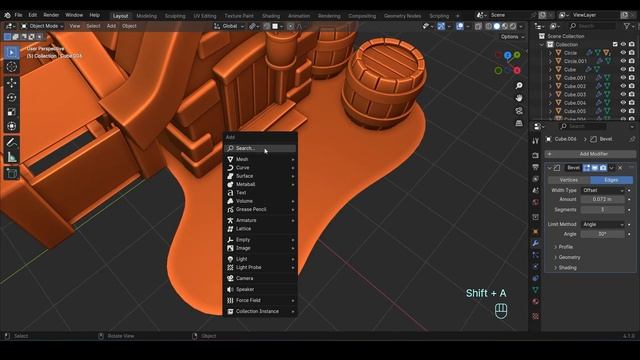Open the Object properties orange square tab
This screenshot has width=640, height=360.
pyautogui.click(x=536, y=232)
